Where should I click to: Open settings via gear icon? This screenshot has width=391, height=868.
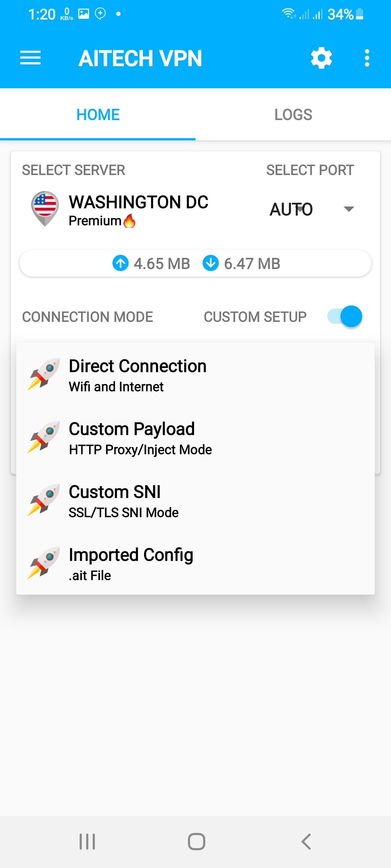tap(321, 58)
